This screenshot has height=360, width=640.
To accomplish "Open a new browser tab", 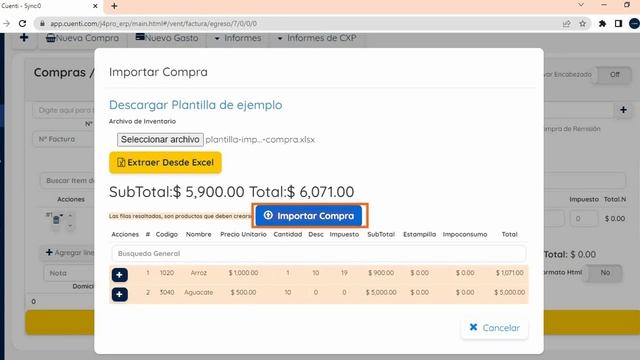I will pyautogui.click(x=114, y=6).
